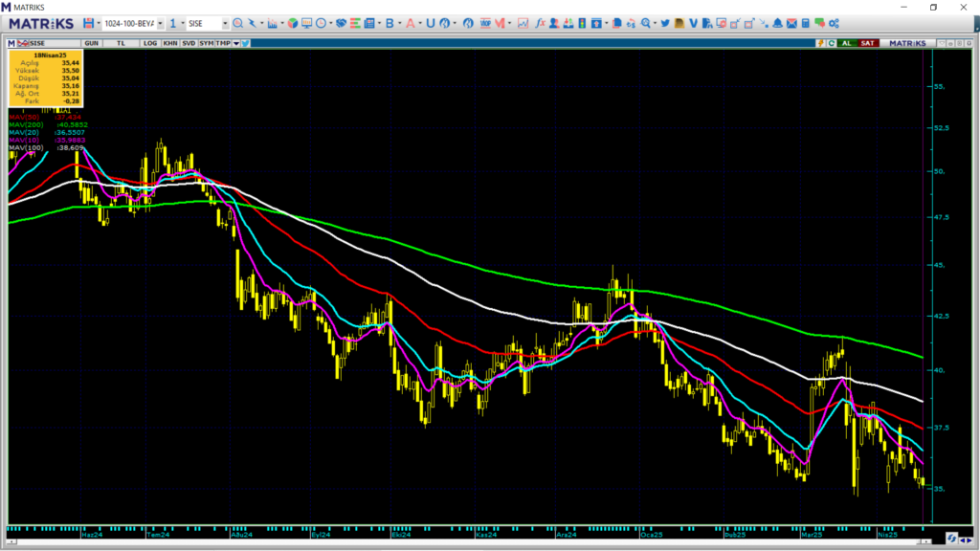Open the settings gears icon
The image size is (980, 551).
point(834,23)
